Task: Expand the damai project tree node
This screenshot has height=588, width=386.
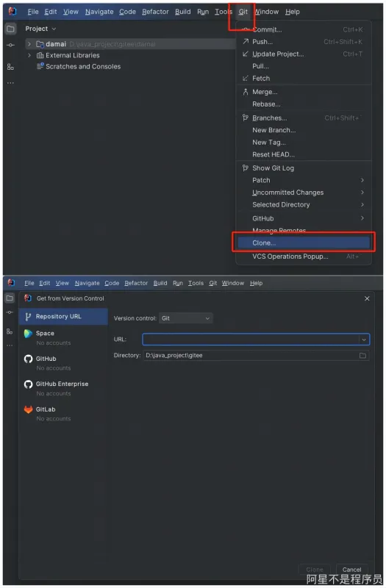Action: click(29, 44)
